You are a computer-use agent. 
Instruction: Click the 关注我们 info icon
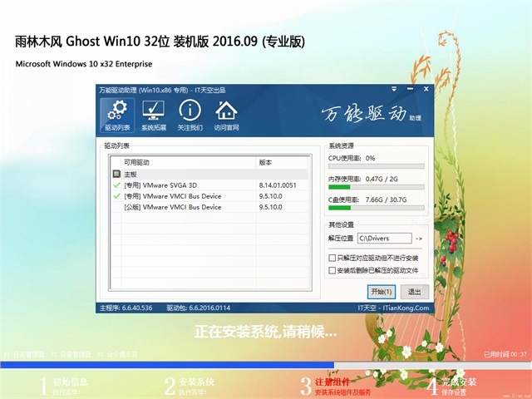[190, 116]
